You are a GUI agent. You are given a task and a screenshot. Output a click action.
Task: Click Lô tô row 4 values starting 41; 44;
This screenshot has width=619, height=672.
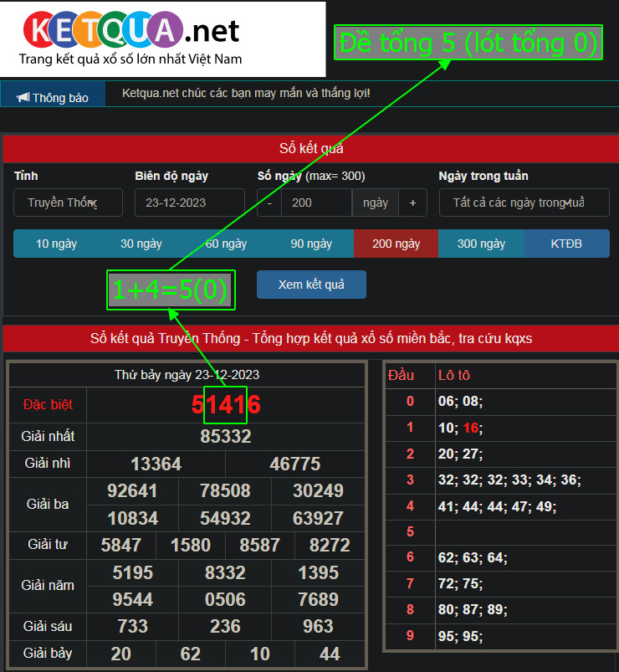coord(497,506)
